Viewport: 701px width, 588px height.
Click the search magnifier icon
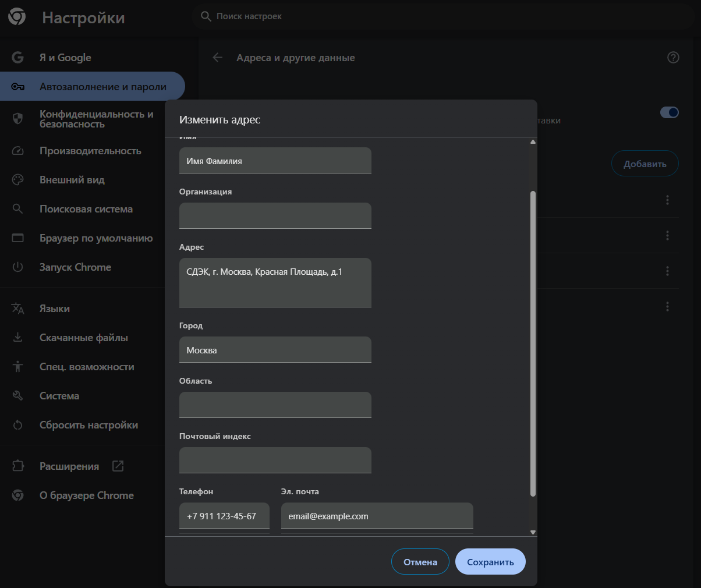[206, 16]
